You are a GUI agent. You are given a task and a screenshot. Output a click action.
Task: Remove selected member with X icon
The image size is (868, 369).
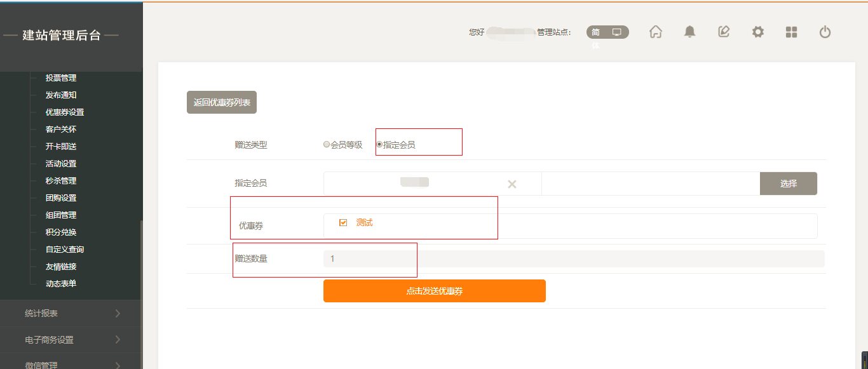pos(512,184)
